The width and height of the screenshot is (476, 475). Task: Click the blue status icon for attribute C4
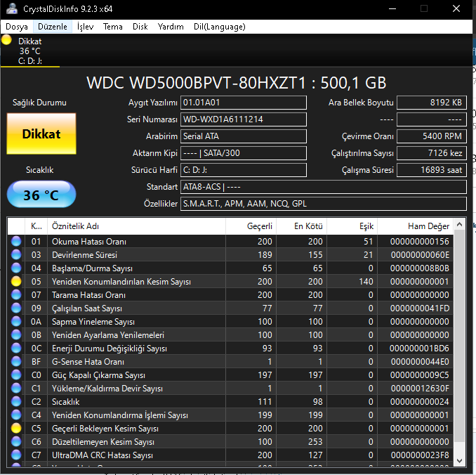[16, 415]
